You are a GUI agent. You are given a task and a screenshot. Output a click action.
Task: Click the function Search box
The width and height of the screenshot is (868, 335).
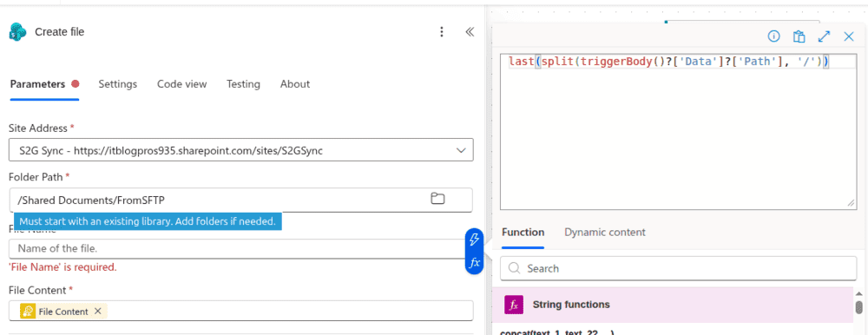click(678, 268)
